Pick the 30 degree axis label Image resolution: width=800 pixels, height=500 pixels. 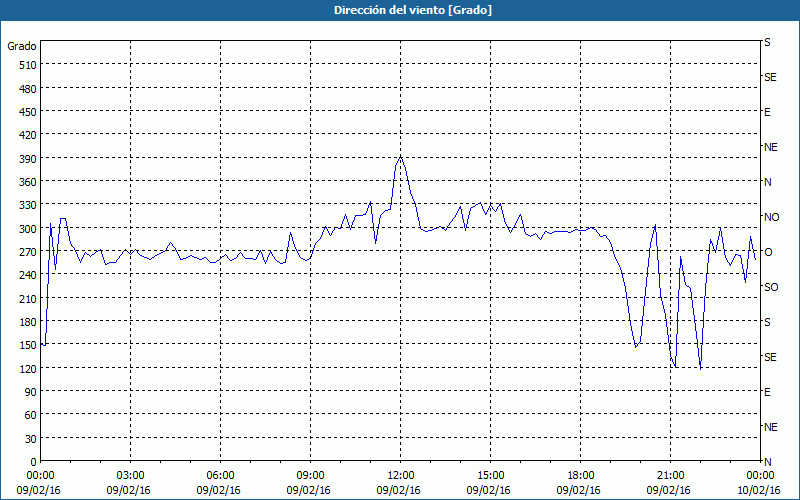31,439
